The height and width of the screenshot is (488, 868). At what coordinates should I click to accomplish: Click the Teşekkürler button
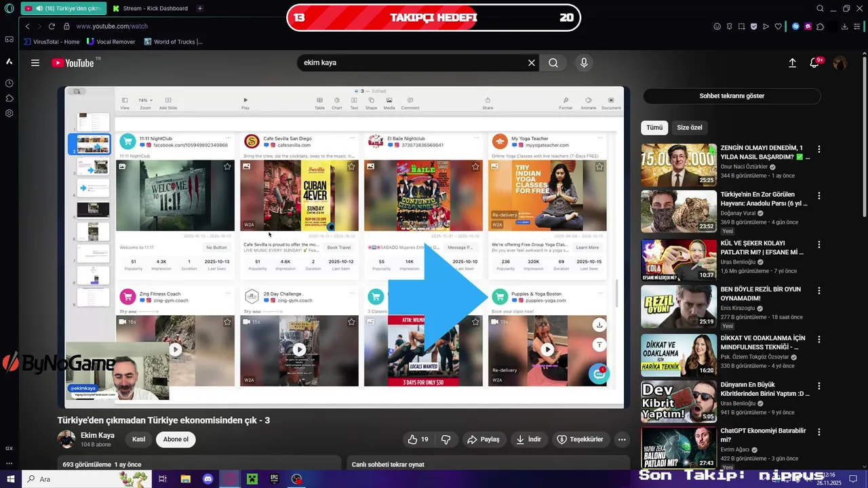point(580,439)
